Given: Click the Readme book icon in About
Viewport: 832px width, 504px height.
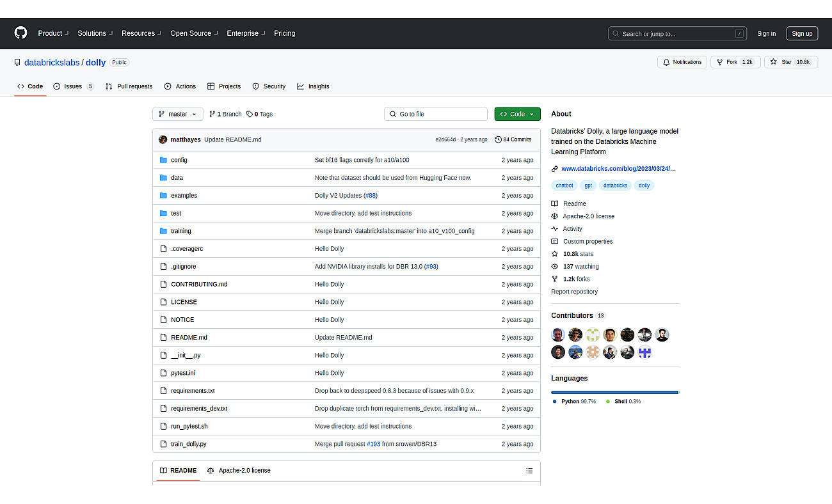Looking at the screenshot, I should (555, 203).
